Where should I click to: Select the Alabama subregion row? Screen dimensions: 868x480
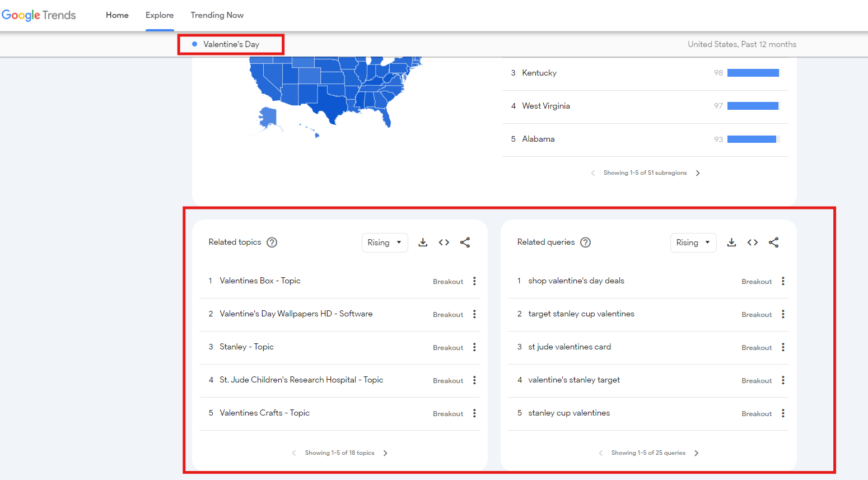(645, 139)
